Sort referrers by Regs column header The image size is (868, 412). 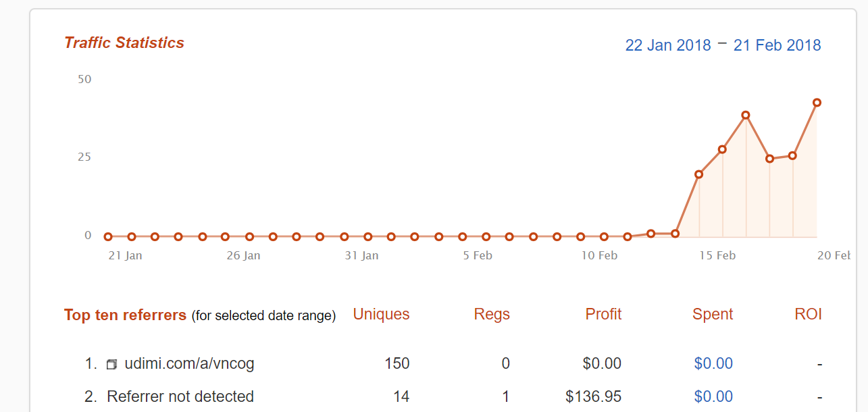click(492, 314)
